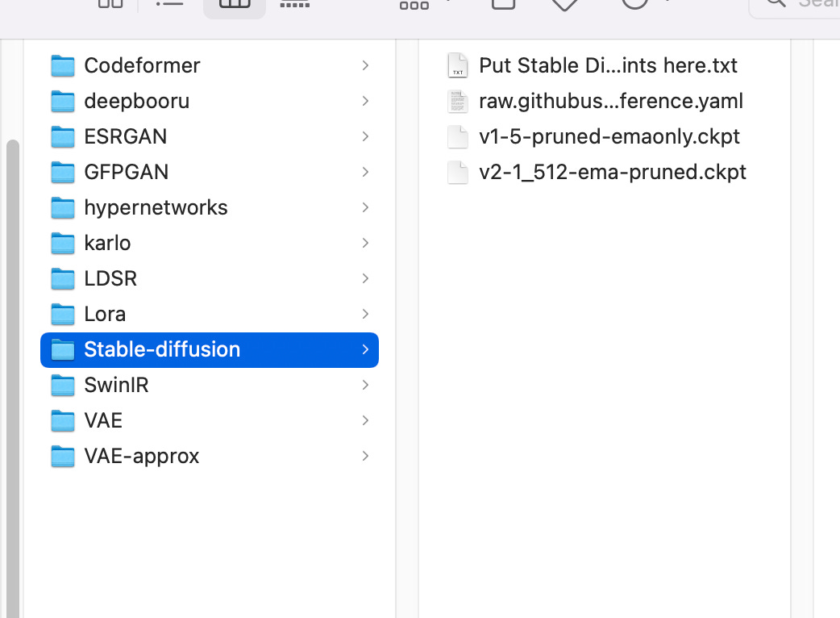Click the Lora folder icon

tap(63, 314)
